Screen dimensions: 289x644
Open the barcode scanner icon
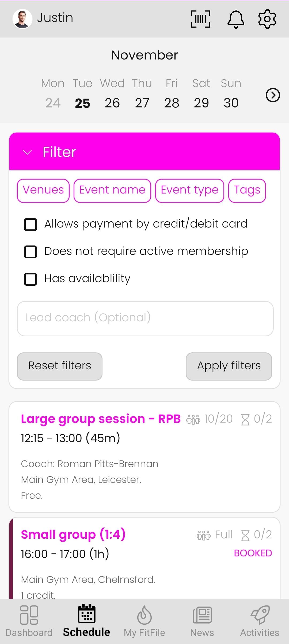coord(201,19)
